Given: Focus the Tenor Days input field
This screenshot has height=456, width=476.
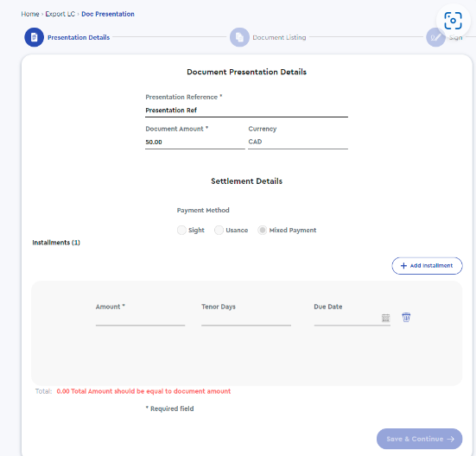Looking at the screenshot, I should tap(246, 319).
